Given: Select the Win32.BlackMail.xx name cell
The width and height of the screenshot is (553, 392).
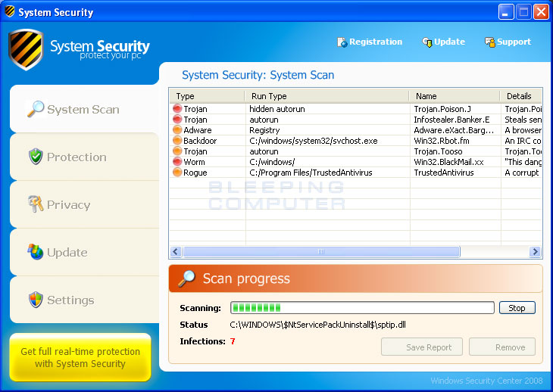Looking at the screenshot, I should click(448, 162).
